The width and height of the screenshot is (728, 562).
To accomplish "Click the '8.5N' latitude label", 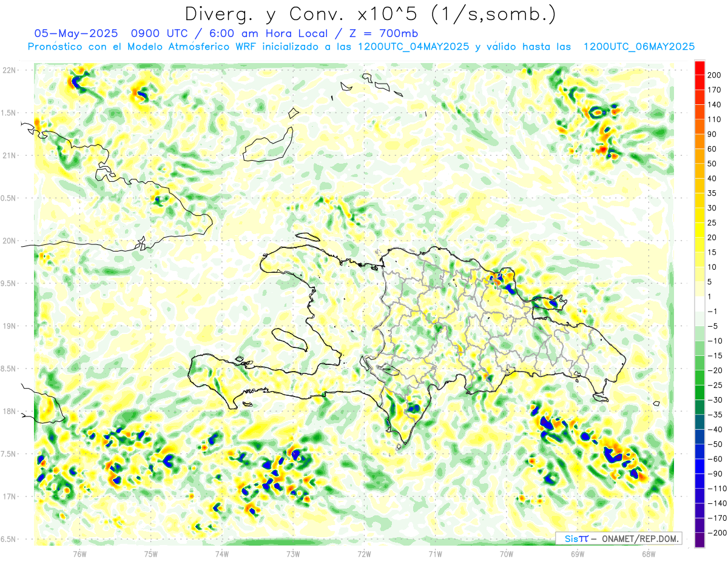I will click(x=9, y=369).
